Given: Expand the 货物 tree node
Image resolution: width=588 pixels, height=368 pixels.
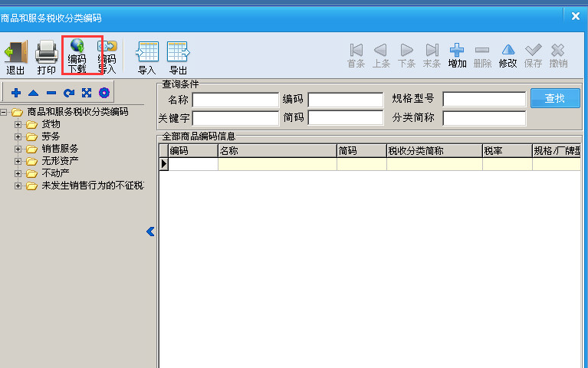Looking at the screenshot, I should 18,124.
